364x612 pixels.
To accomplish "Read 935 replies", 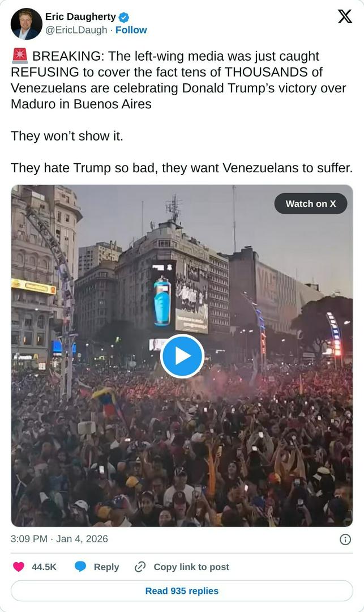I will coord(182,591).
